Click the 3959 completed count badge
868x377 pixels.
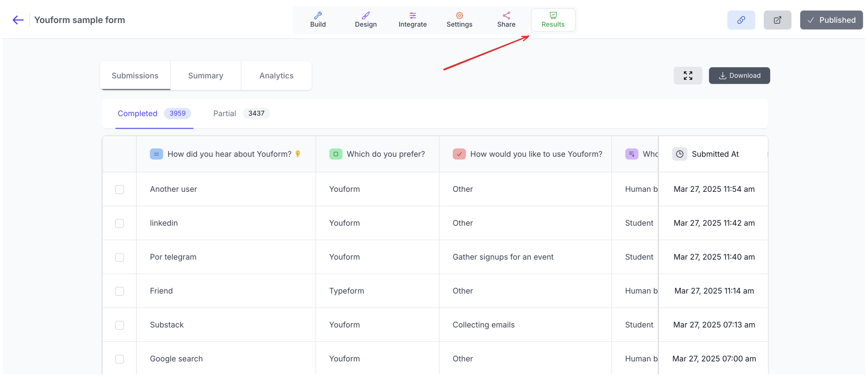[x=178, y=113]
